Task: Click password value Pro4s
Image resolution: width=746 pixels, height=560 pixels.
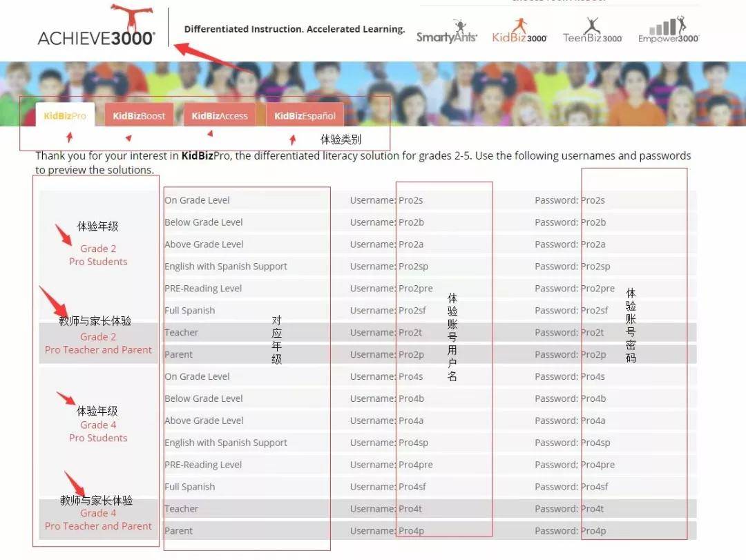Action: [593, 376]
